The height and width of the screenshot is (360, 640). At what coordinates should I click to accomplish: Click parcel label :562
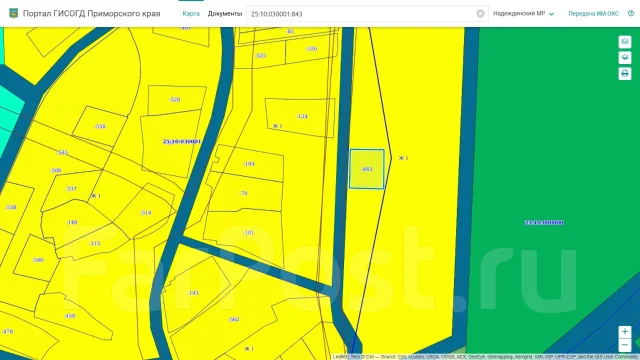click(x=234, y=319)
